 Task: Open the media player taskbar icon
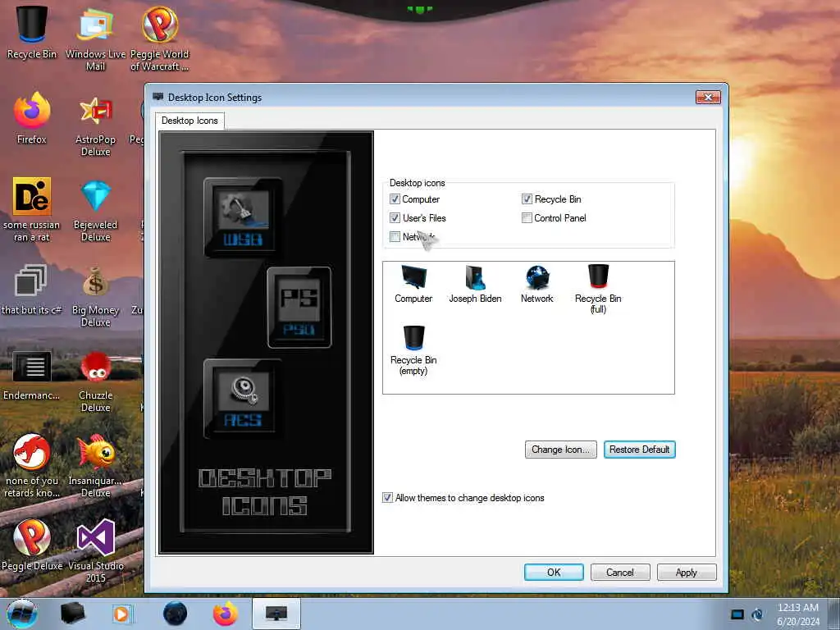tap(121, 614)
